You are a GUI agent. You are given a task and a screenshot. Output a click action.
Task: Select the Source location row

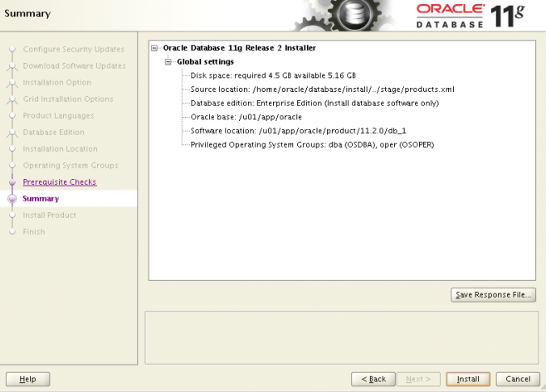point(323,90)
